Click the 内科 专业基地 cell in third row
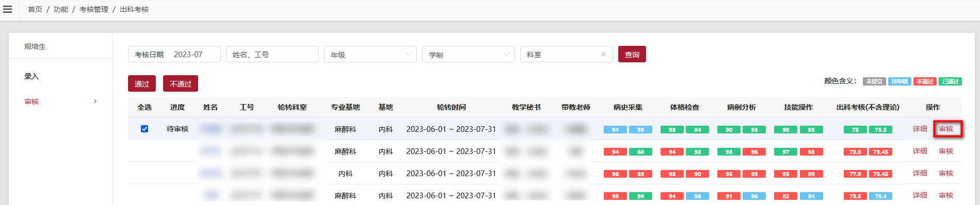This screenshot has width=980, height=205. pyautogui.click(x=345, y=174)
